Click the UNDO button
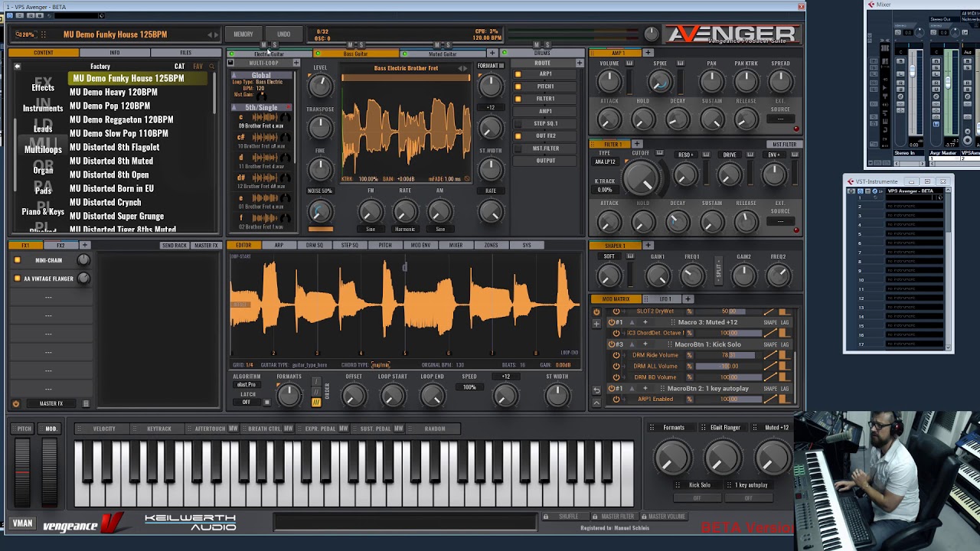The image size is (980, 551). click(x=283, y=34)
